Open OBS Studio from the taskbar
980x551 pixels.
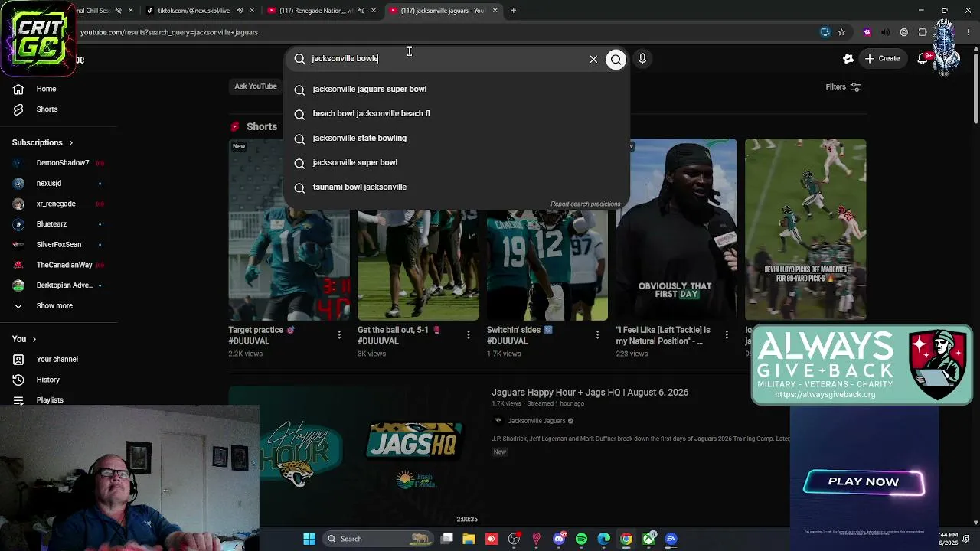(x=514, y=539)
